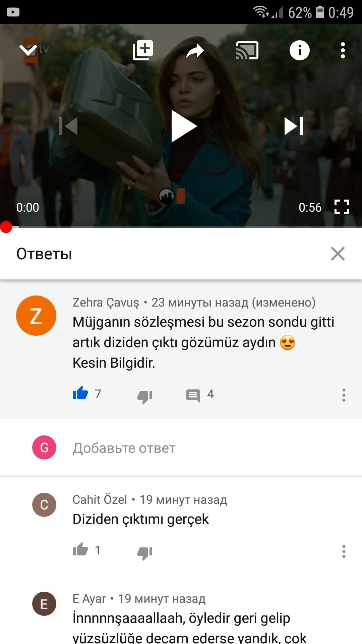Enter fullscreen mode
The width and height of the screenshot is (362, 644).
342,207
